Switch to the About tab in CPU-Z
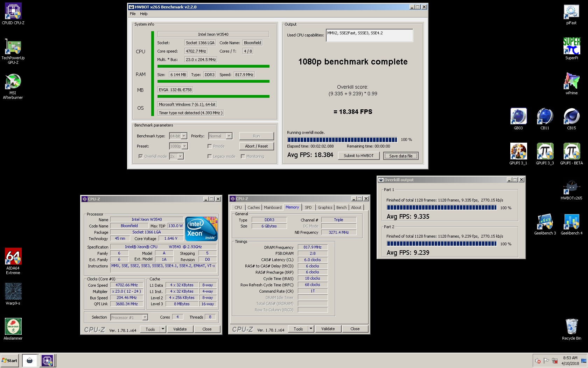Screen dimensions: 588x368 coord(356,207)
